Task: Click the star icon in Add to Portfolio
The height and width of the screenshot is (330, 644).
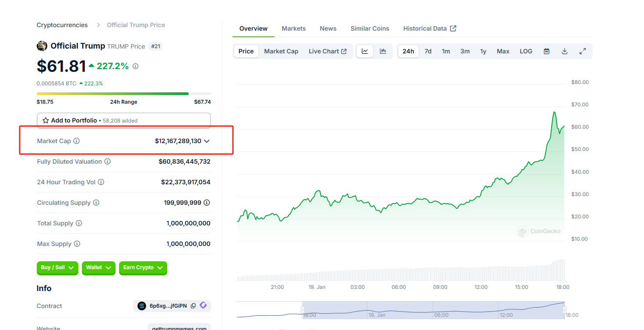Action: [x=46, y=120]
